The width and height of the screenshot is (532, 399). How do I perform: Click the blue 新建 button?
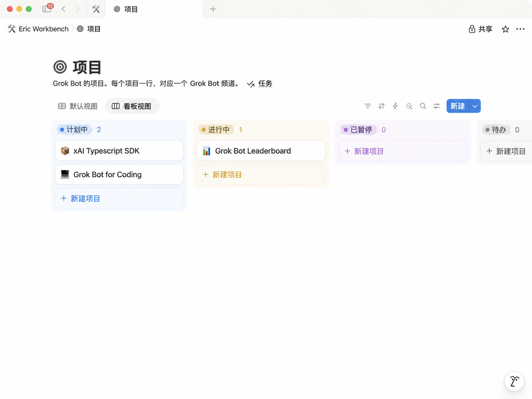[458, 106]
